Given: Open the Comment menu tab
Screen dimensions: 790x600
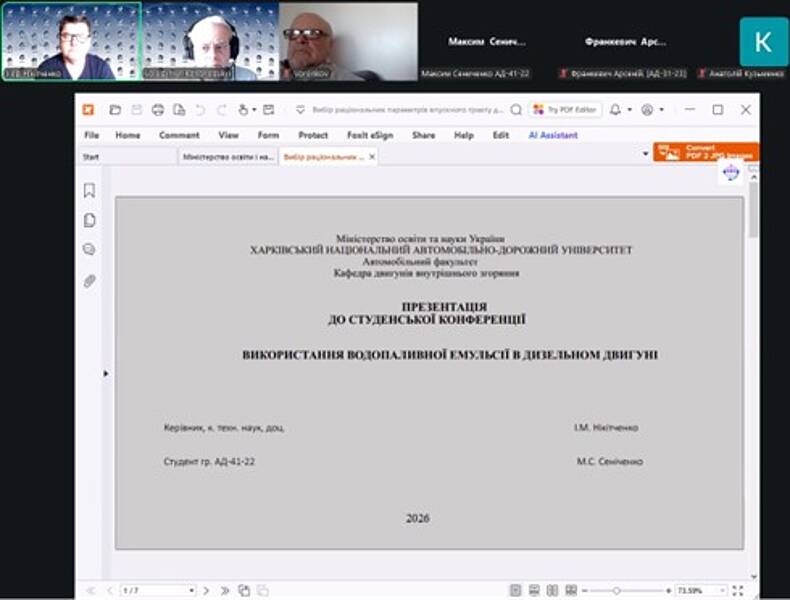Looking at the screenshot, I should tap(179, 135).
